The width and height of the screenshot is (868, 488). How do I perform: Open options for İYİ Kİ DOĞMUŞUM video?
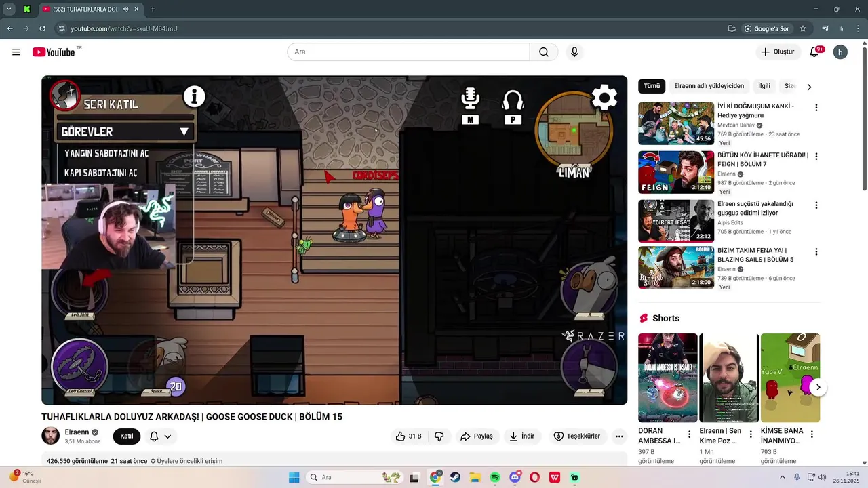[816, 108]
